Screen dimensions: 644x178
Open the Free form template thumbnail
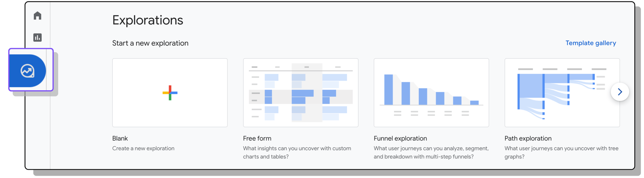(301, 93)
